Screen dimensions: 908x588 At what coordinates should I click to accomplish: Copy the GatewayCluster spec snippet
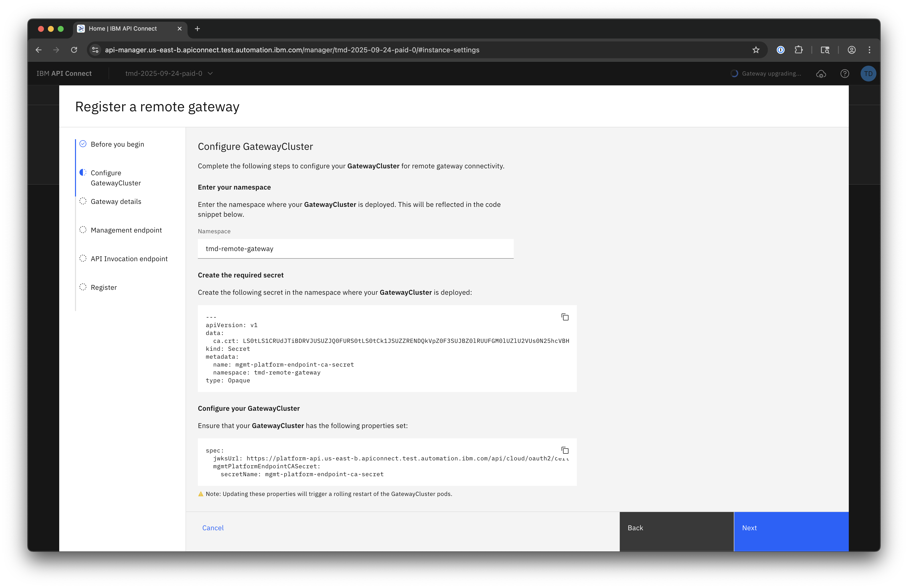point(565,450)
